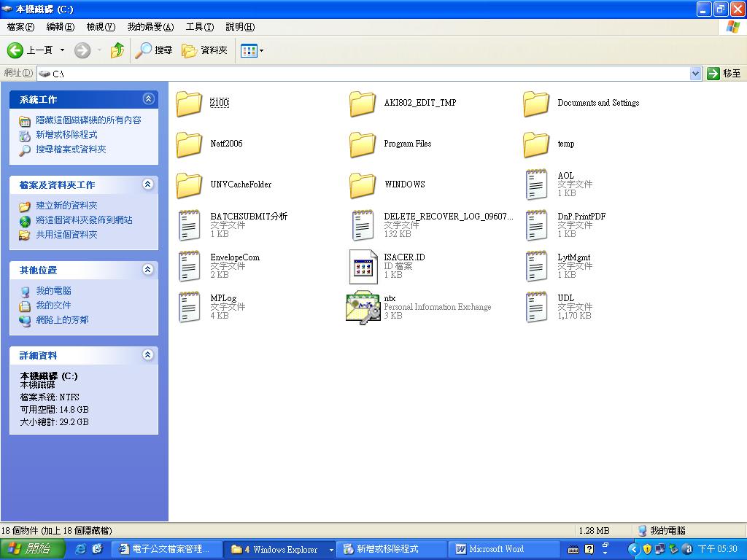Open the Views dropdown button
Image resolution: width=747 pixels, height=560 pixels.
[252, 50]
